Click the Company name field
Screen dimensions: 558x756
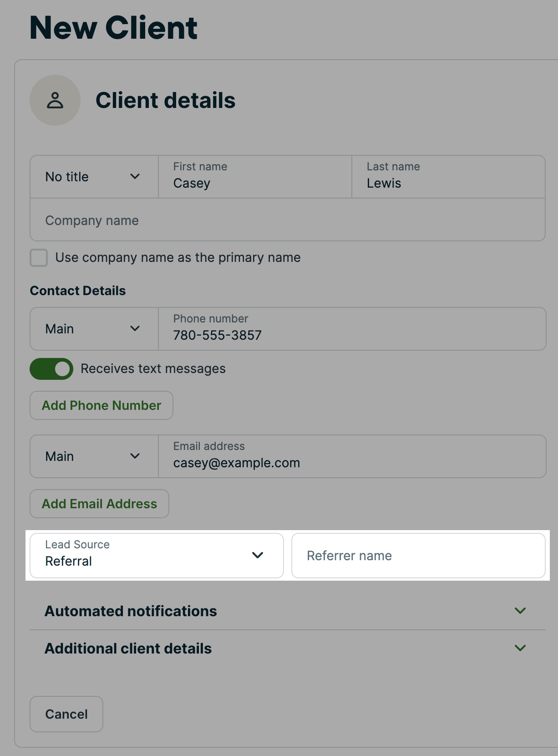point(287,220)
